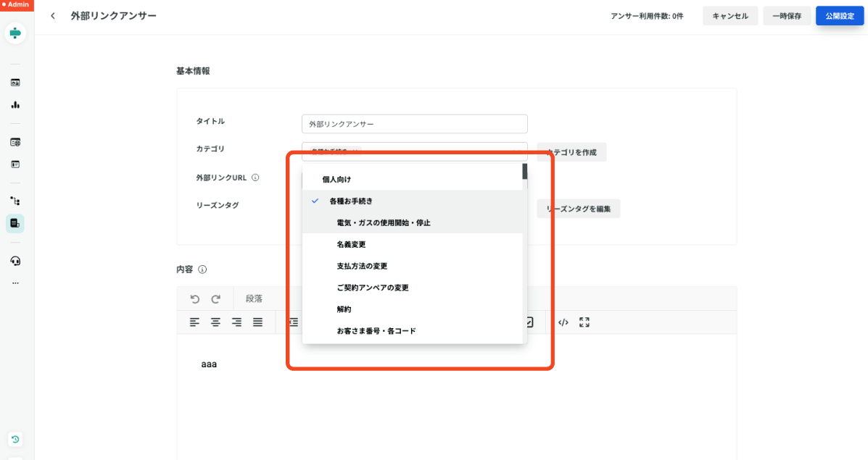This screenshot has height=460, width=868.
Task: Click the redo icon in the editor
Action: coord(215,298)
